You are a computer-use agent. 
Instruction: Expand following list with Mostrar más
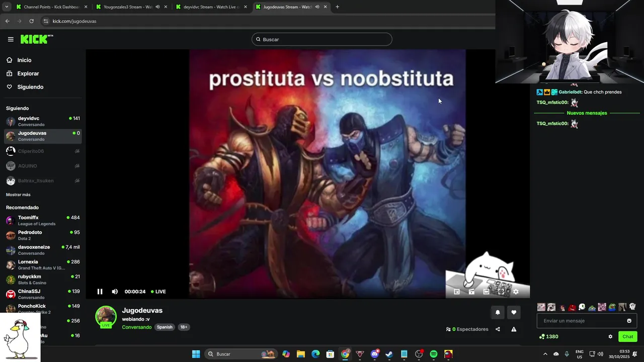click(18, 195)
